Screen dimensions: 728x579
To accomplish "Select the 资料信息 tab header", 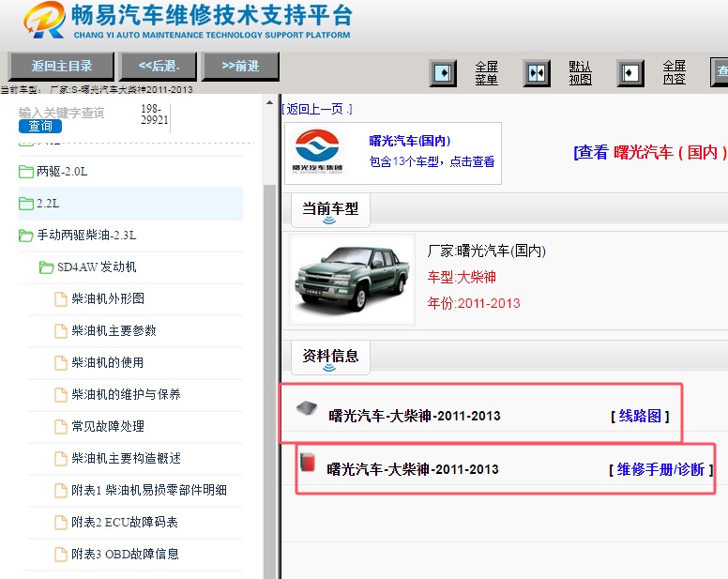I will tap(330, 357).
